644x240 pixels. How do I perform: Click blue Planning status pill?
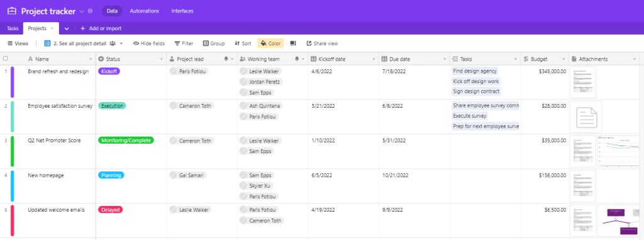[111, 175]
